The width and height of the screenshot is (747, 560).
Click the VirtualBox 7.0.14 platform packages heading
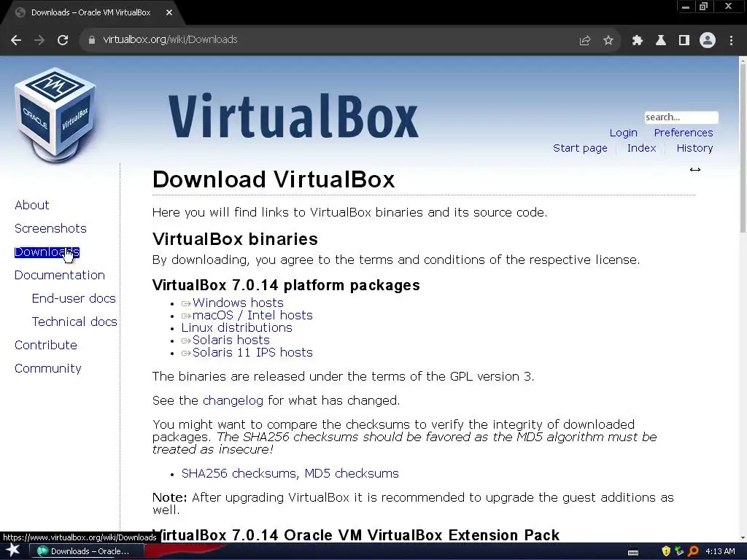click(286, 285)
